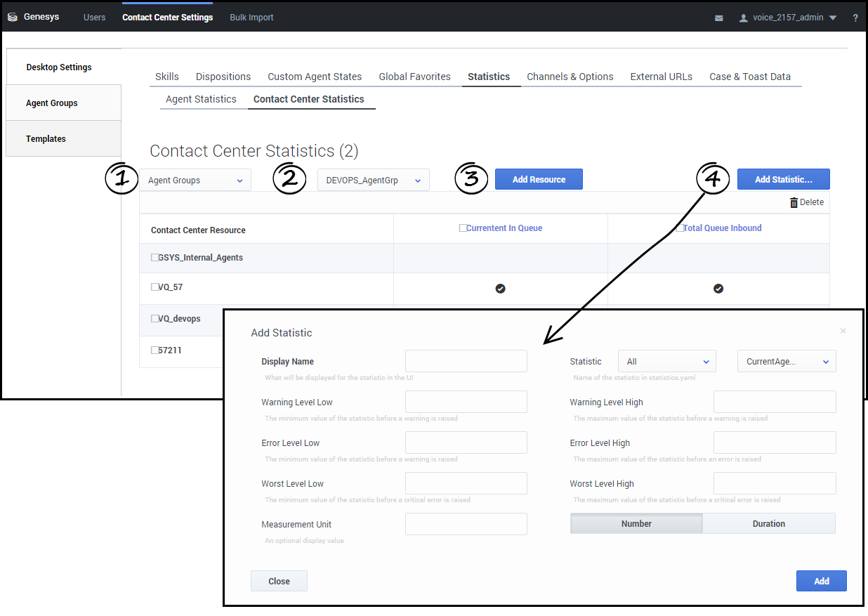Tick the VQ_57 resource checkbox

click(154, 287)
